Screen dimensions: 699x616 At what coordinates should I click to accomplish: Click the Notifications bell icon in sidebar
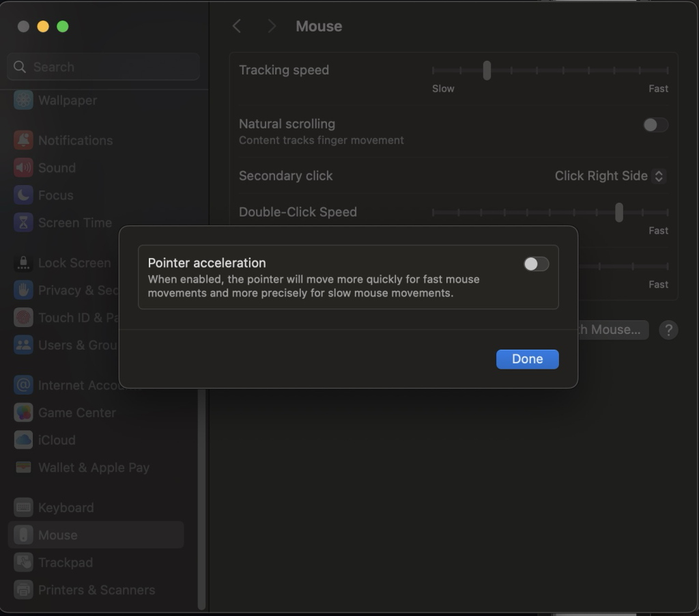pos(23,140)
